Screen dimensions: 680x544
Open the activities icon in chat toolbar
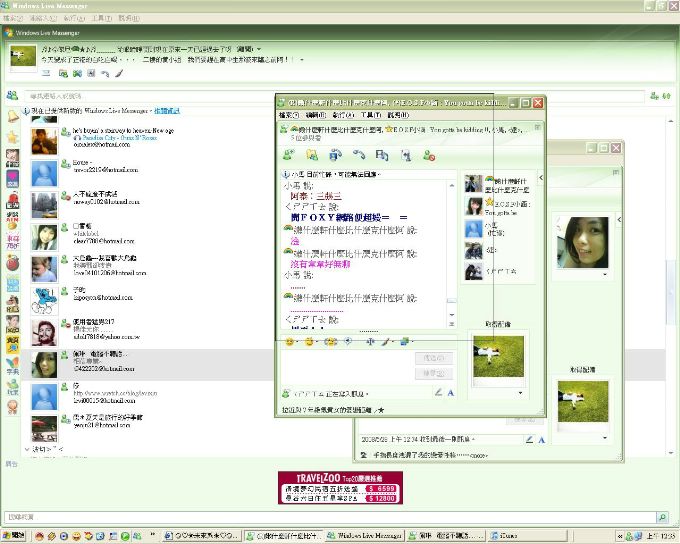click(382, 155)
